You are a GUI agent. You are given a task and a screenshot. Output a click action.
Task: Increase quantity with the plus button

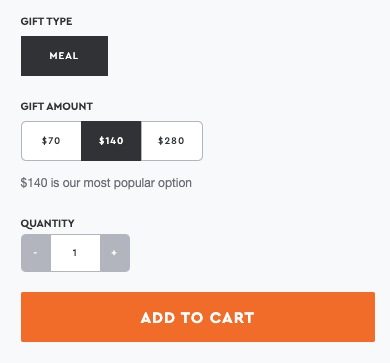pyautogui.click(x=115, y=253)
